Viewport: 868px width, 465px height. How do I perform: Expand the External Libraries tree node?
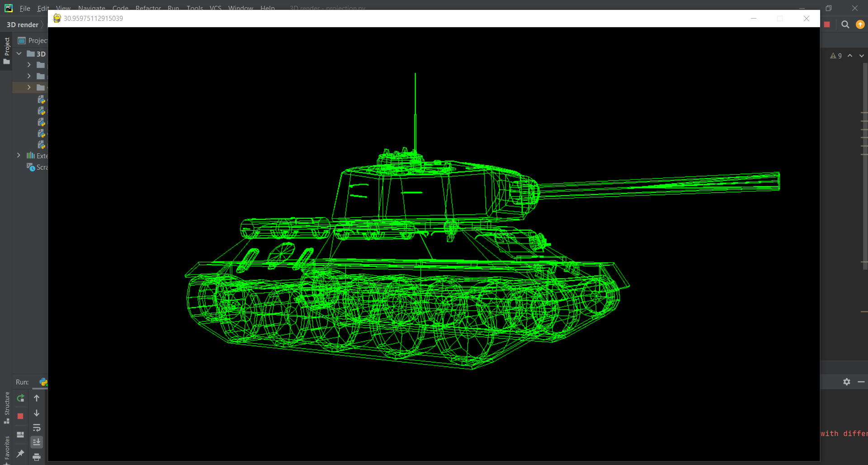coord(19,155)
